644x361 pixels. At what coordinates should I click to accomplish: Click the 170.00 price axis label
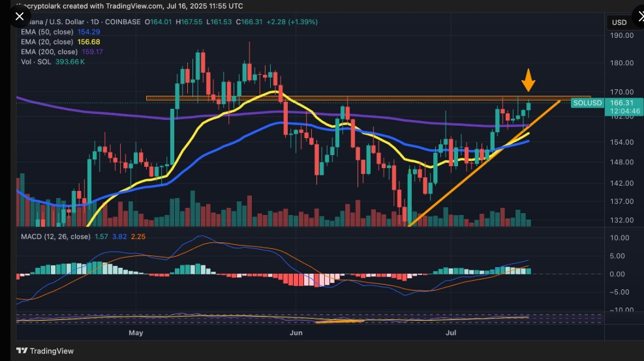(622, 92)
